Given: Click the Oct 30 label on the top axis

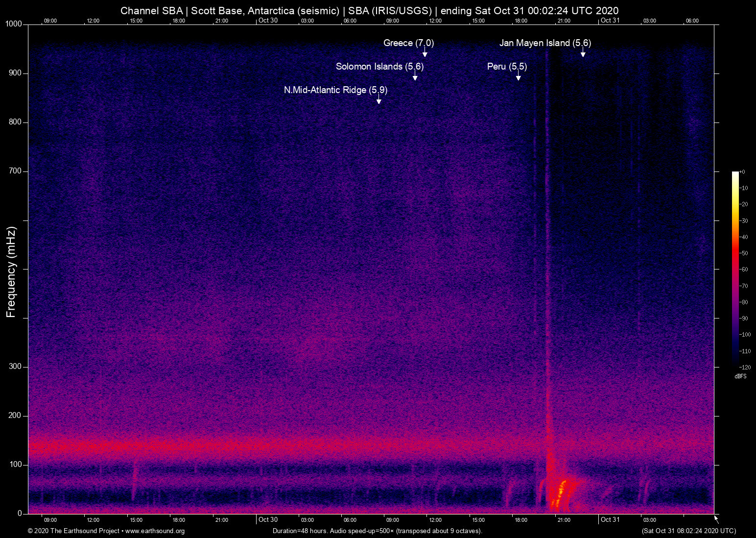Looking at the screenshot, I should (x=268, y=21).
